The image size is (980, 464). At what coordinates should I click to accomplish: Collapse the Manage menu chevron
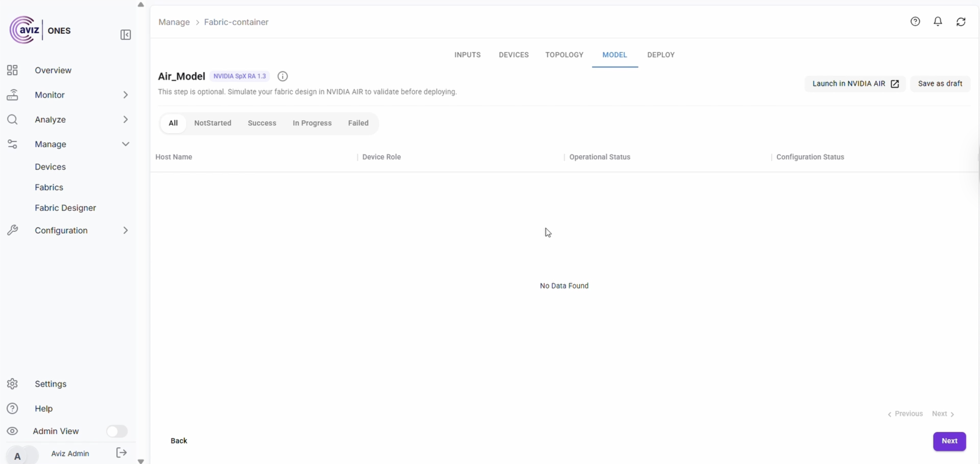point(125,144)
